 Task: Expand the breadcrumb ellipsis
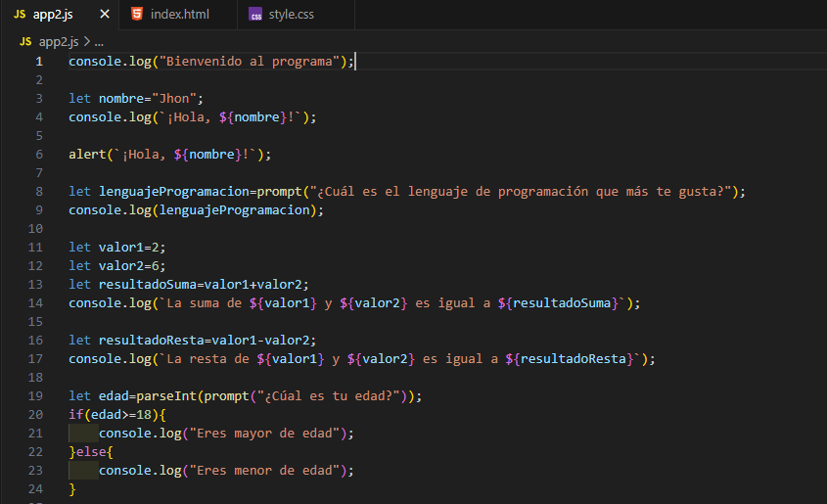pos(99,42)
